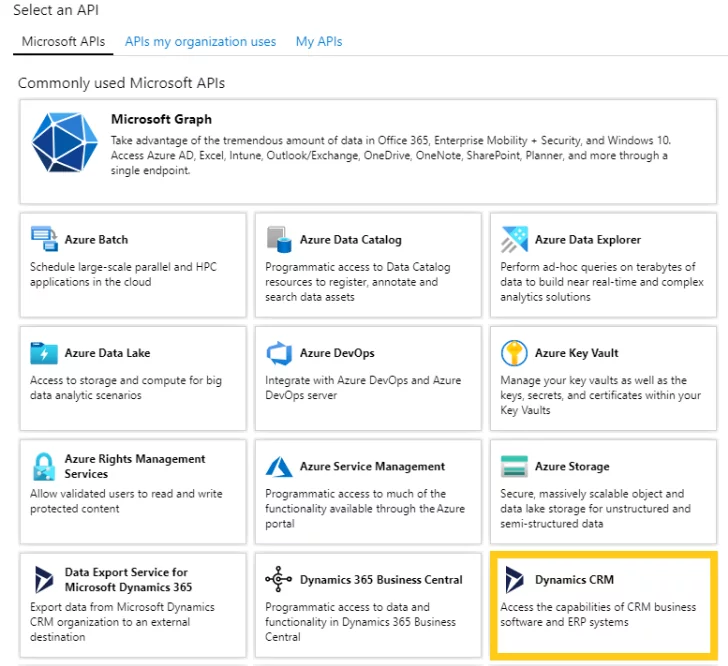The width and height of the screenshot is (728, 666).
Task: Select the Azure Data Lake title
Action: (x=107, y=353)
